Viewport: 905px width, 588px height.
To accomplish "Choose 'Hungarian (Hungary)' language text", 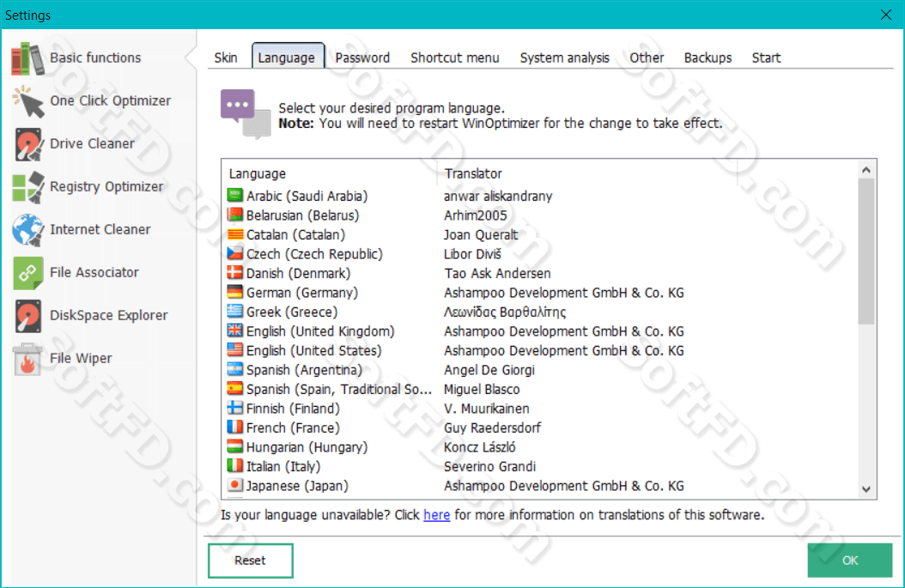I will tap(307, 447).
